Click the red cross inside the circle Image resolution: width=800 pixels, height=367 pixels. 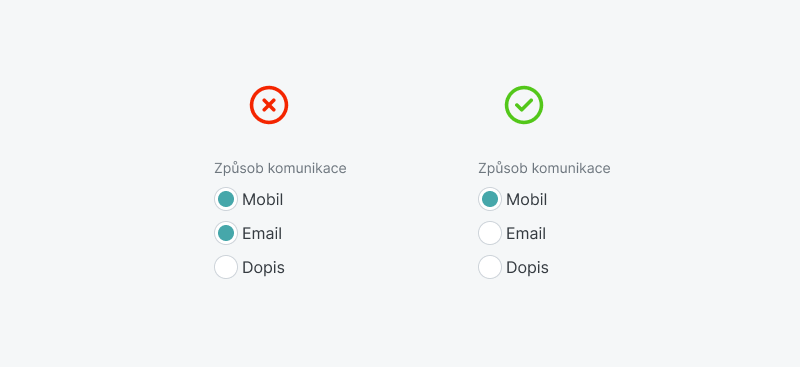[269, 105]
